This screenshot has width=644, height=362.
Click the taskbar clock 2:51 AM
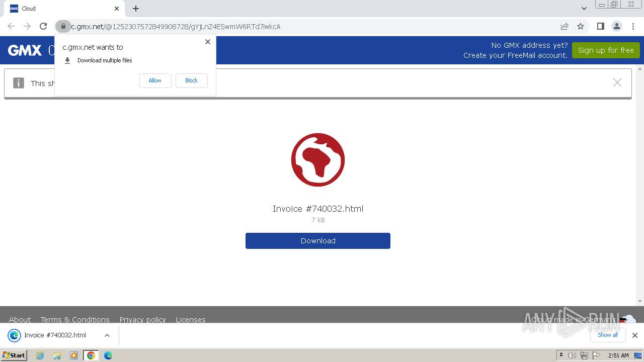coord(618,355)
